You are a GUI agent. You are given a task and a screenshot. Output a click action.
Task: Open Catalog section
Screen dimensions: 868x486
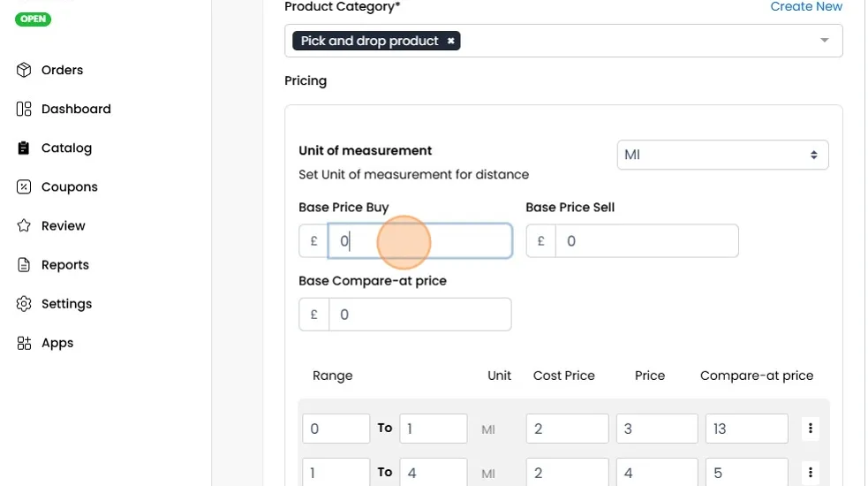[x=66, y=148]
